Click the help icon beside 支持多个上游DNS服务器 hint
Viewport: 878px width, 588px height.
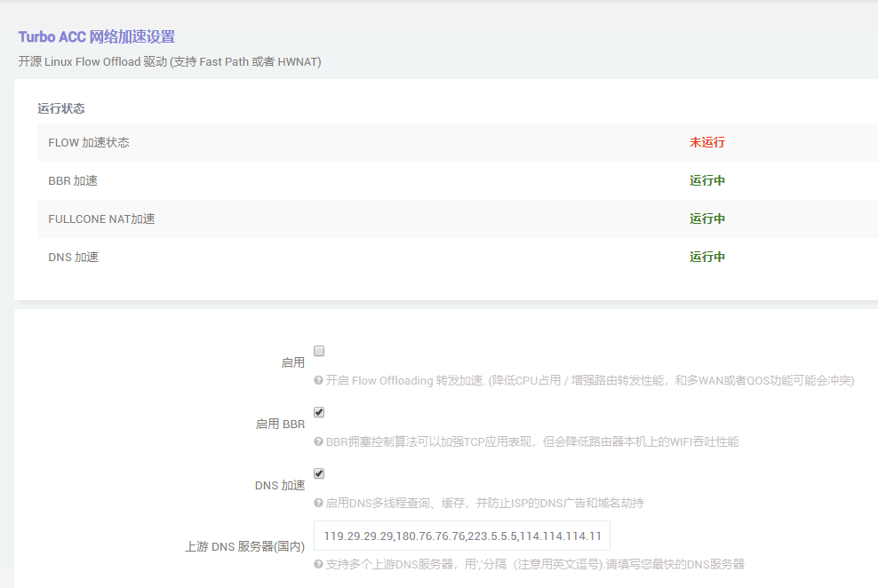(x=319, y=564)
